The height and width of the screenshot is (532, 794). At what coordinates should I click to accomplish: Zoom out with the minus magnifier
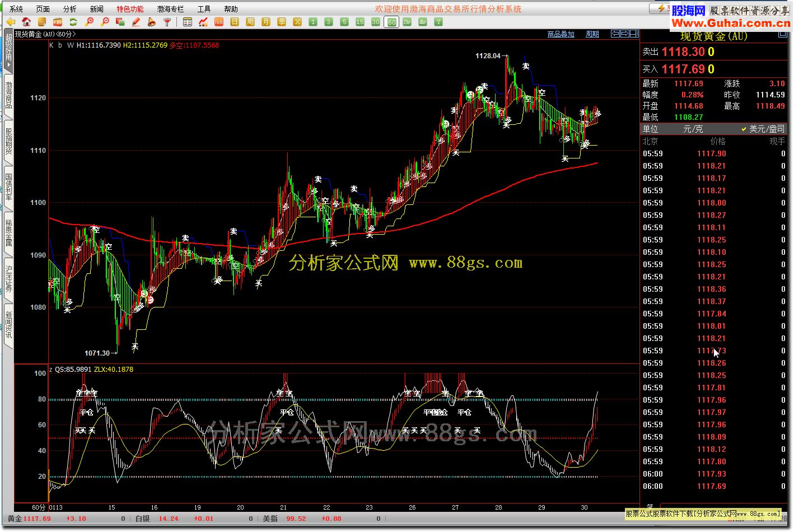(105, 22)
